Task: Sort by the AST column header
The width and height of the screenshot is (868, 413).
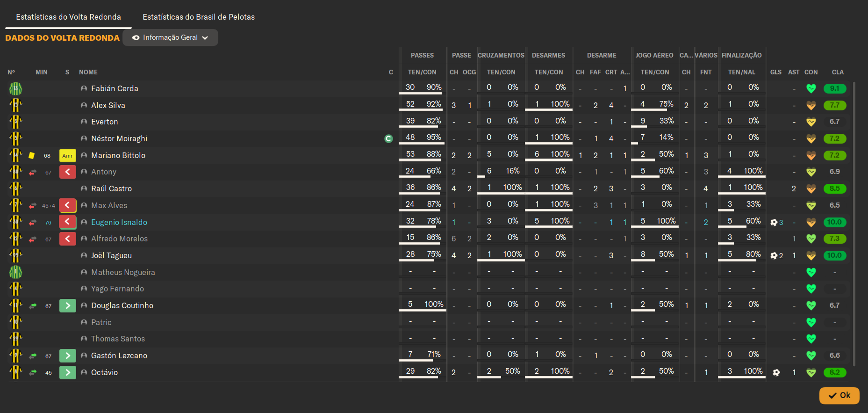Action: pyautogui.click(x=794, y=72)
